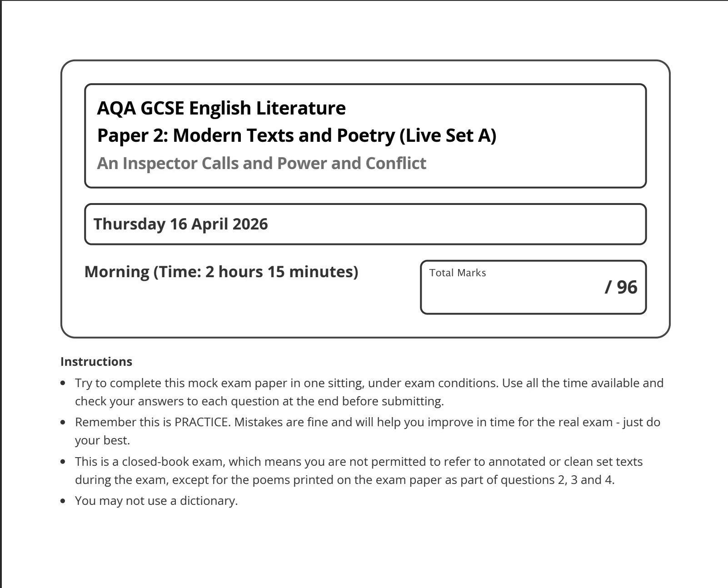
Task: Click 'Morning (Time: 2 hours 15 minutes)' text
Action: pyautogui.click(x=221, y=272)
